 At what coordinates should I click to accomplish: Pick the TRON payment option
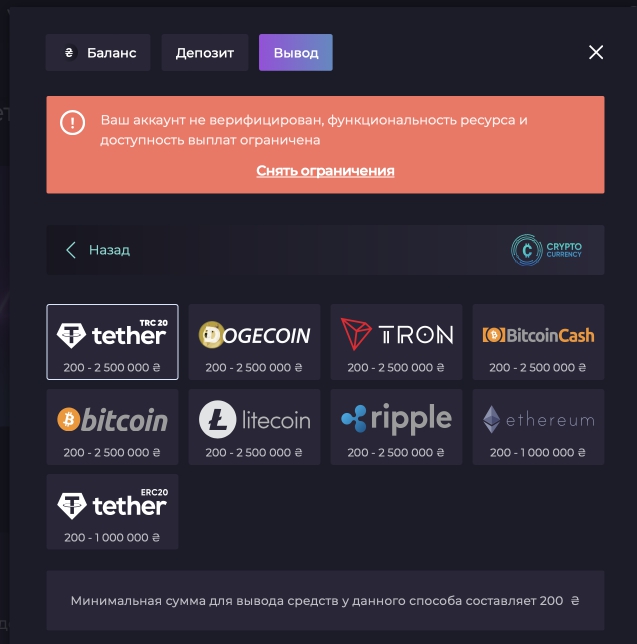[x=396, y=342]
